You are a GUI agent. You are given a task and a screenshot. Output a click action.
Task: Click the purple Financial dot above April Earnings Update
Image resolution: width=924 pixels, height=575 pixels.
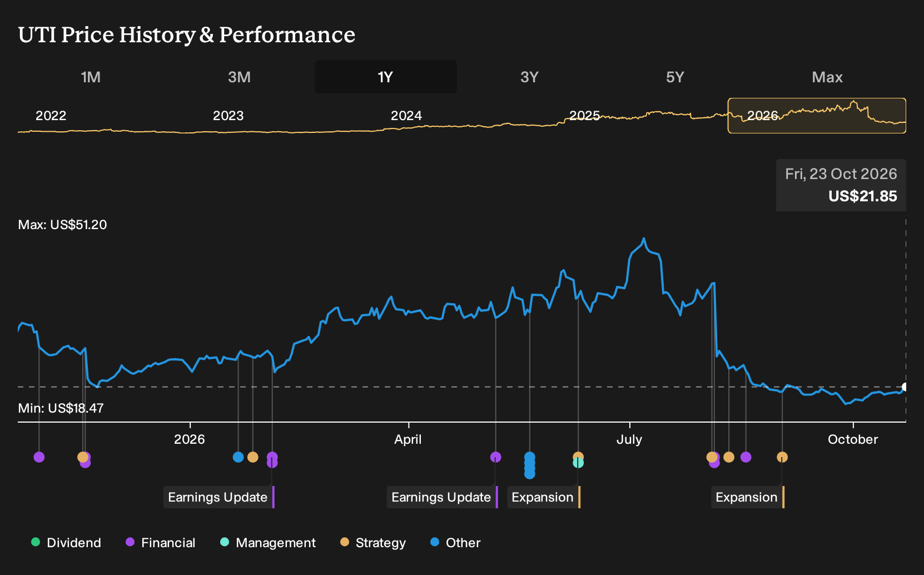pyautogui.click(x=495, y=457)
